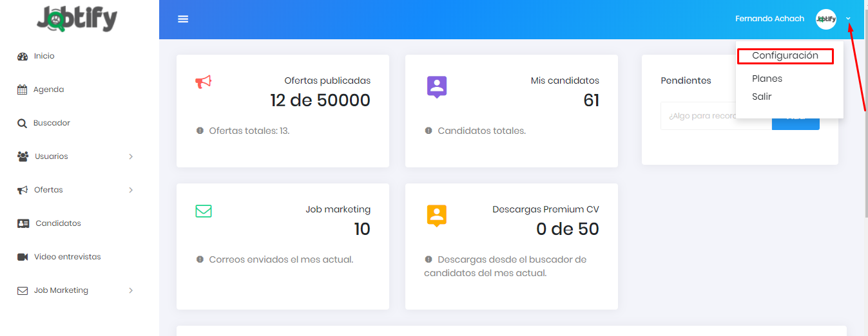Click the Jobtify logo in the sidebar

pyautogui.click(x=77, y=19)
